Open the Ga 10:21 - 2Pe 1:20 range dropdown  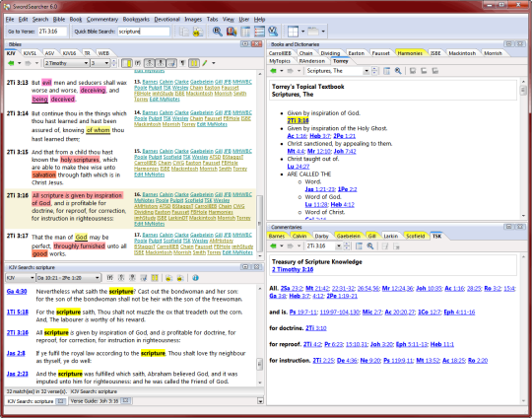(69, 278)
